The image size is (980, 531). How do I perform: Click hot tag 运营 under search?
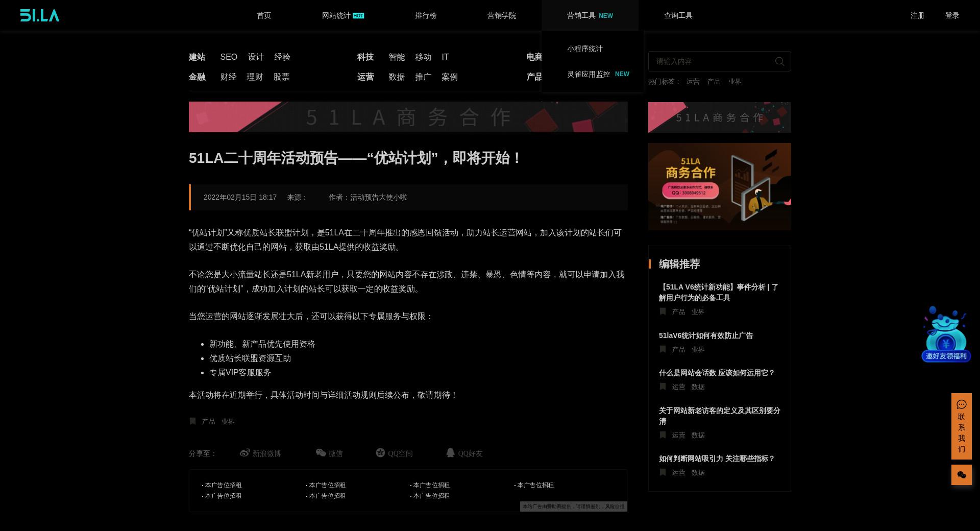tap(693, 81)
